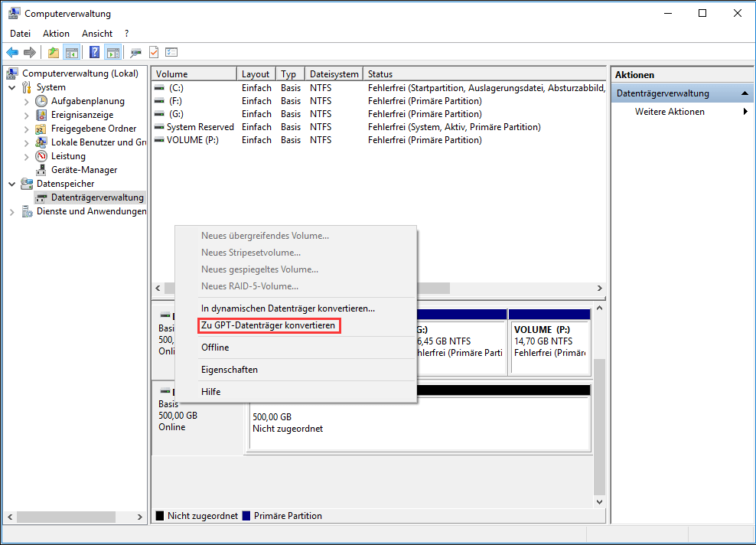Click the checkmark document toolbar icon
Image resolution: width=756 pixels, height=545 pixels.
[x=154, y=53]
